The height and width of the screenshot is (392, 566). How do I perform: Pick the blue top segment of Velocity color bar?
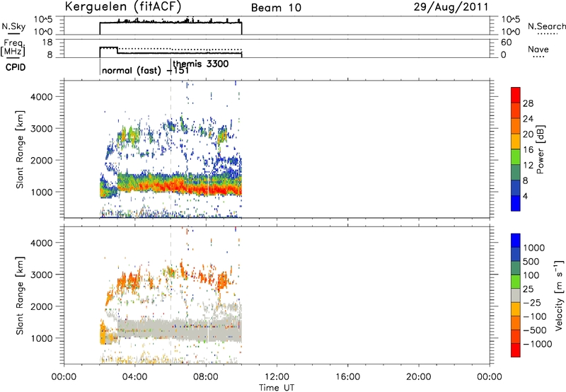click(x=516, y=241)
